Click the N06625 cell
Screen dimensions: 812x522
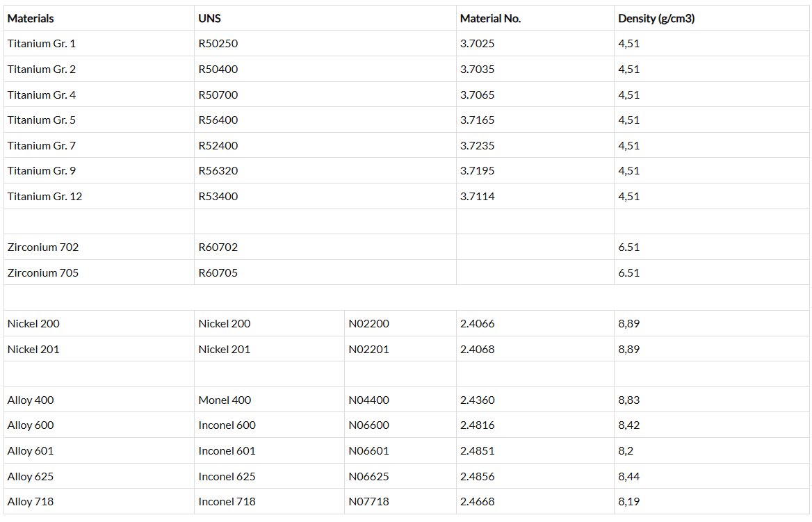coord(368,477)
